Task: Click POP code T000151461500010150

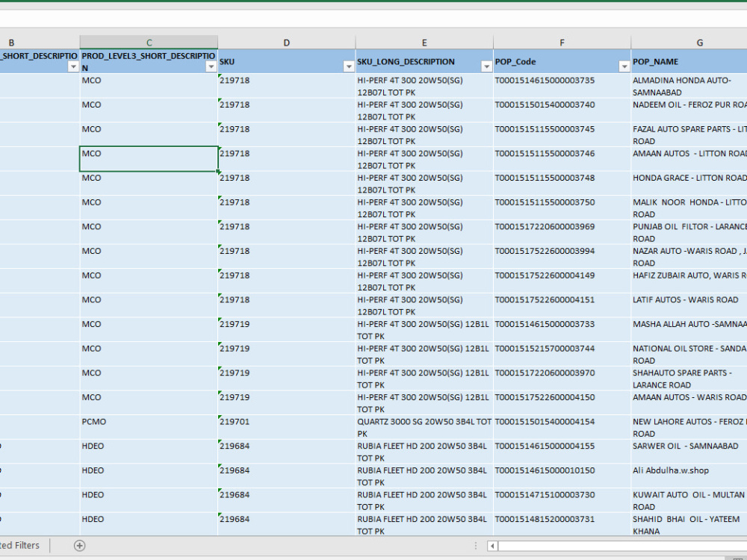Action: (562, 476)
